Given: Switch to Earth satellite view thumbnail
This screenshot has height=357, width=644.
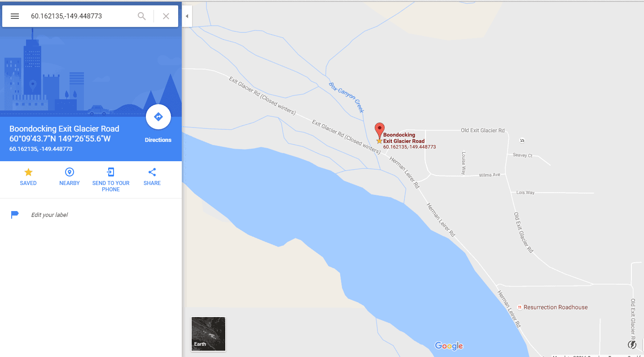Looking at the screenshot, I should [208, 334].
